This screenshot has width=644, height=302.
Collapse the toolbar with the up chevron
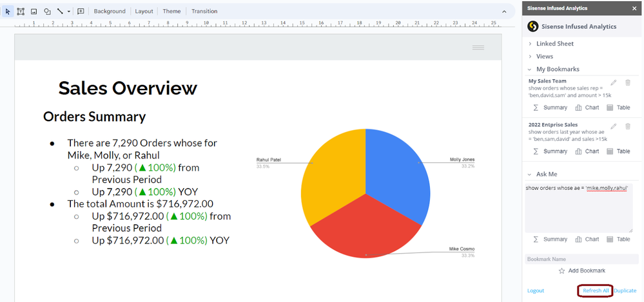504,12
